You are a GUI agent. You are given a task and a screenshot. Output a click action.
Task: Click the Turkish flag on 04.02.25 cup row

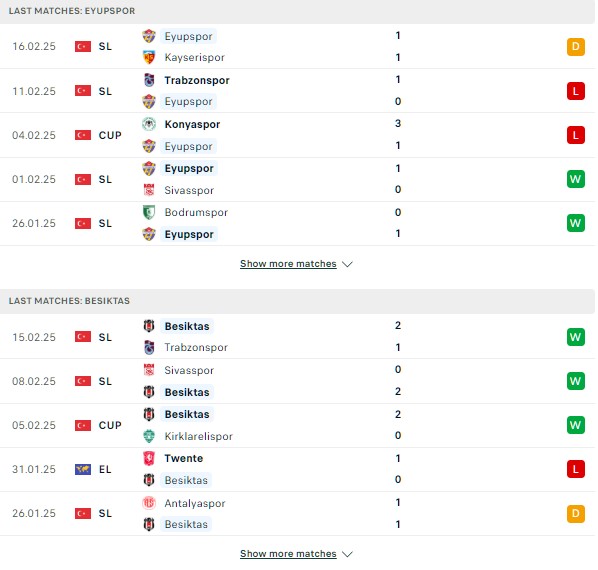[x=83, y=135]
